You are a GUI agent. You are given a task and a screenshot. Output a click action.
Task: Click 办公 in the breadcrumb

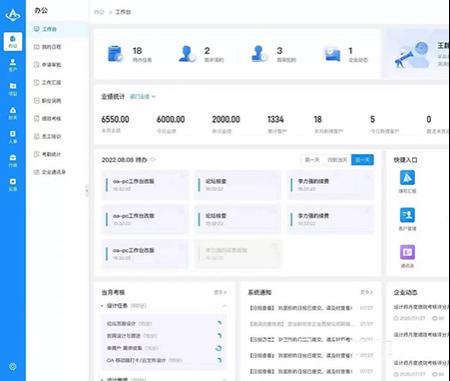click(x=99, y=12)
